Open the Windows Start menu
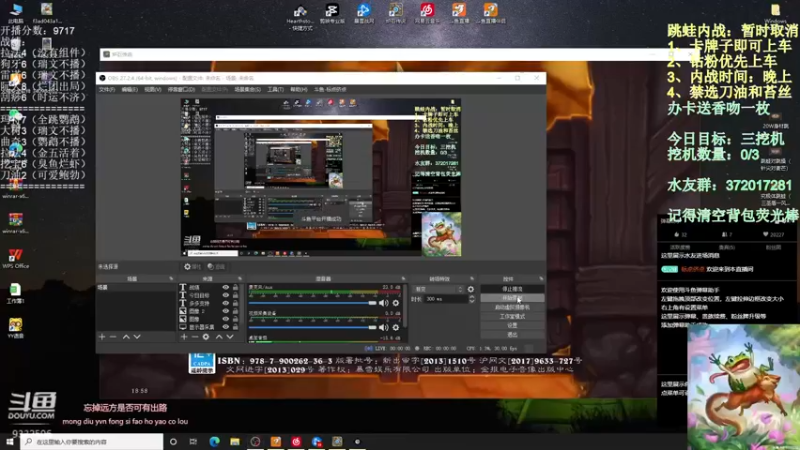This screenshot has width=800, height=450. 10,441
